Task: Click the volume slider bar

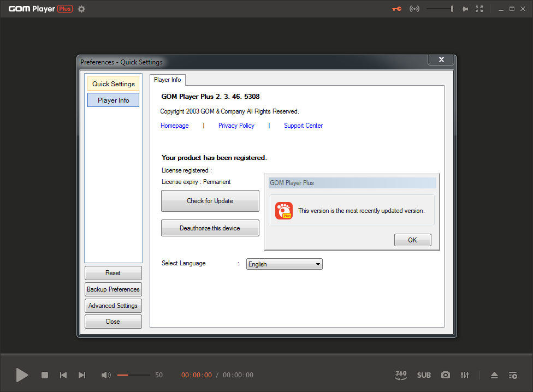Action: pos(134,375)
